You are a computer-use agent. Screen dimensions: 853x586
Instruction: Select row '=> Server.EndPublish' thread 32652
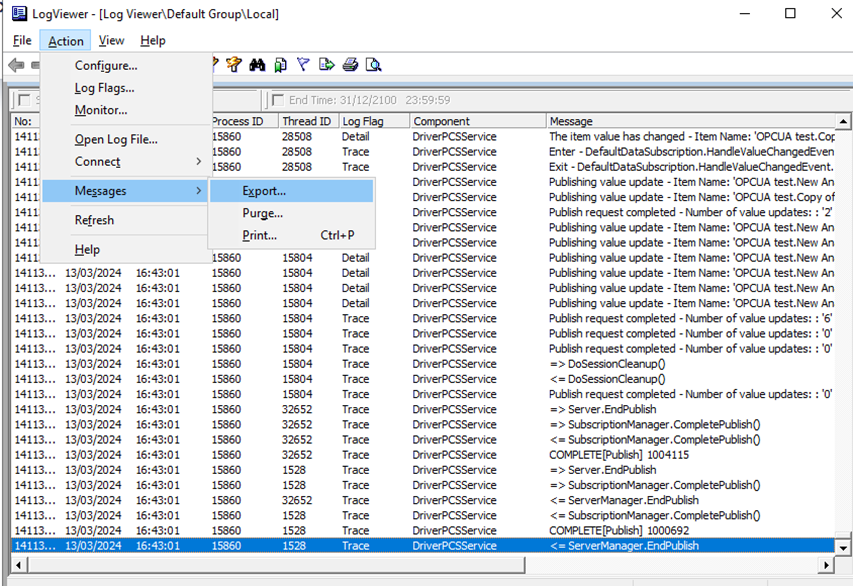pyautogui.click(x=423, y=409)
